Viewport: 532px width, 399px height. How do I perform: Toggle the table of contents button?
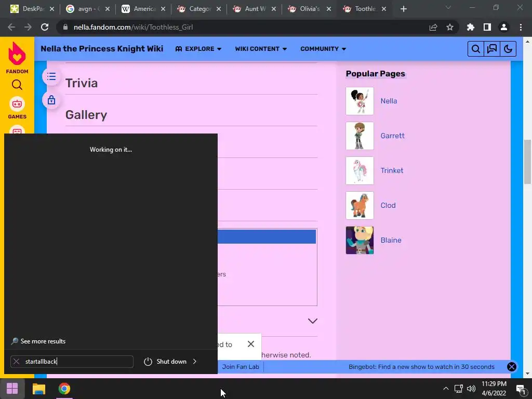point(51,76)
